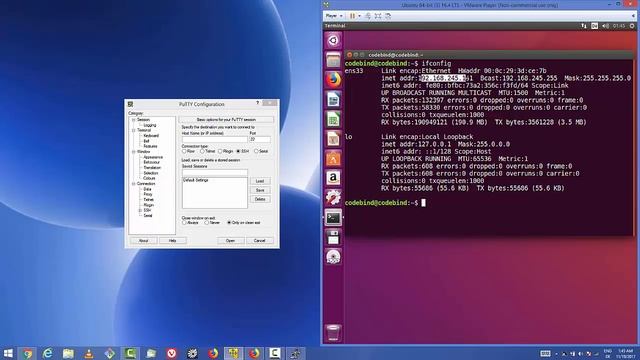Click the Delete session button in PuTTY

(x=260, y=199)
